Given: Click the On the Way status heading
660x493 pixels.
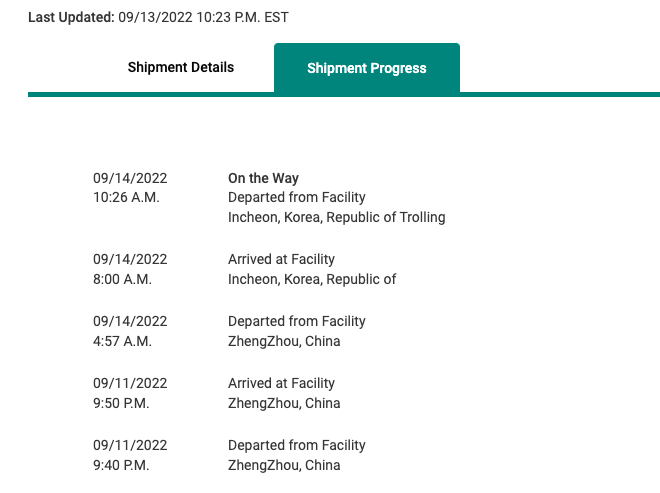Looking at the screenshot, I should [x=263, y=178].
